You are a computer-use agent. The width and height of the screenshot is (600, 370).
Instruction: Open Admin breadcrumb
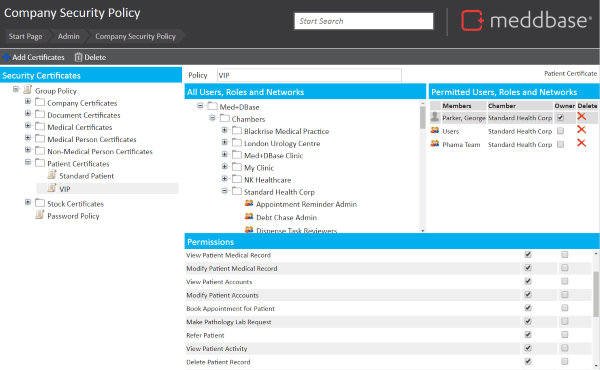68,36
